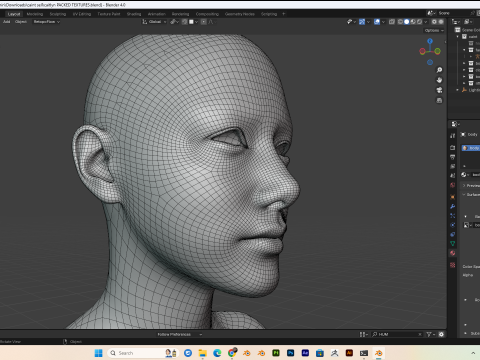Toggle proportional editing in header

204,22
